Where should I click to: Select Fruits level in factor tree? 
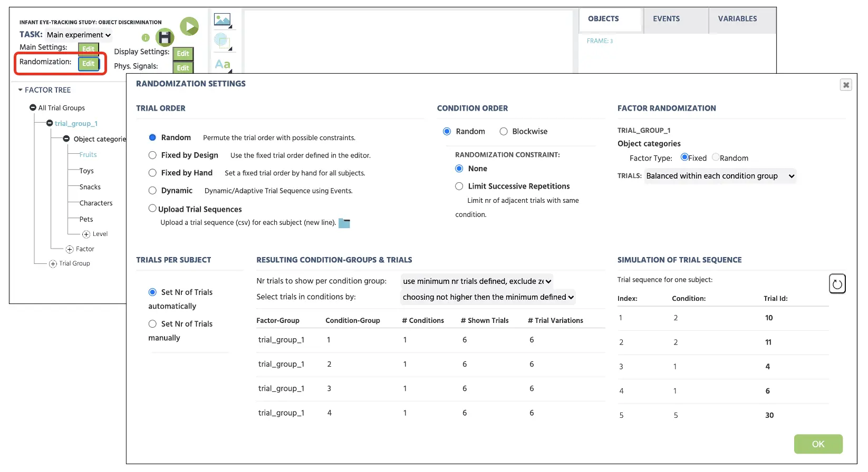click(x=88, y=155)
